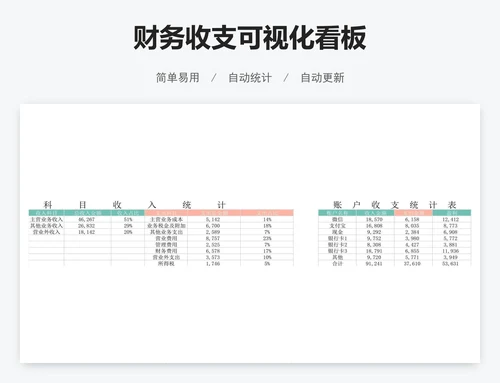Select the 主营业务成本 expense cell
This screenshot has height=383, width=500.
coord(166,220)
